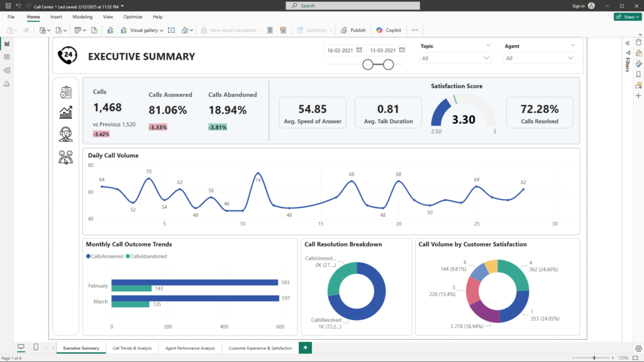Screen dimensions: 644x362
Task: Open the DAX query view icon
Action: click(x=7, y=84)
